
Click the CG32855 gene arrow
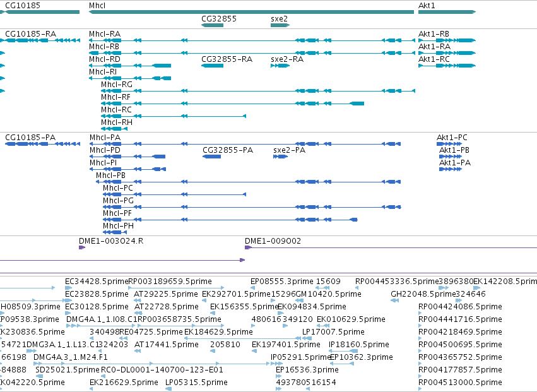coord(212,25)
